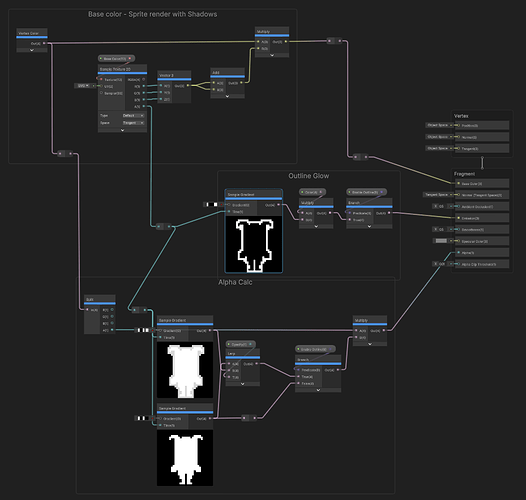
Task: Open the Type dropdown showing Default
Action: pyautogui.click(x=133, y=115)
